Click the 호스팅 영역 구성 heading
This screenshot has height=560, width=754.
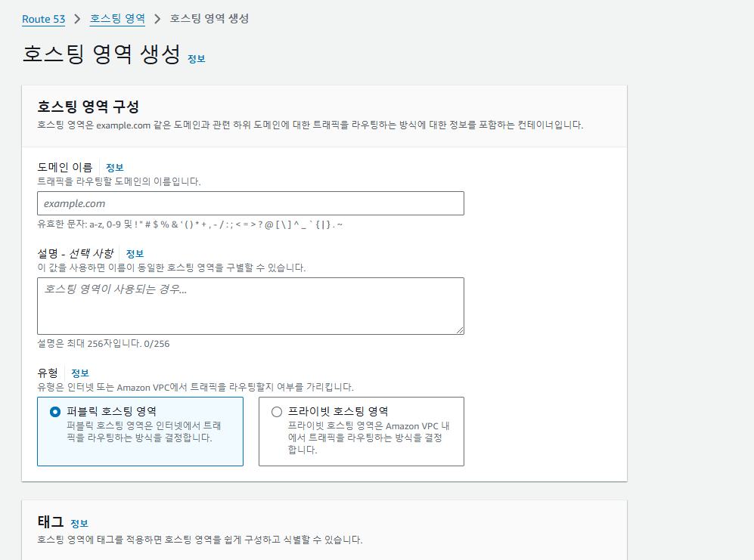(x=88, y=107)
